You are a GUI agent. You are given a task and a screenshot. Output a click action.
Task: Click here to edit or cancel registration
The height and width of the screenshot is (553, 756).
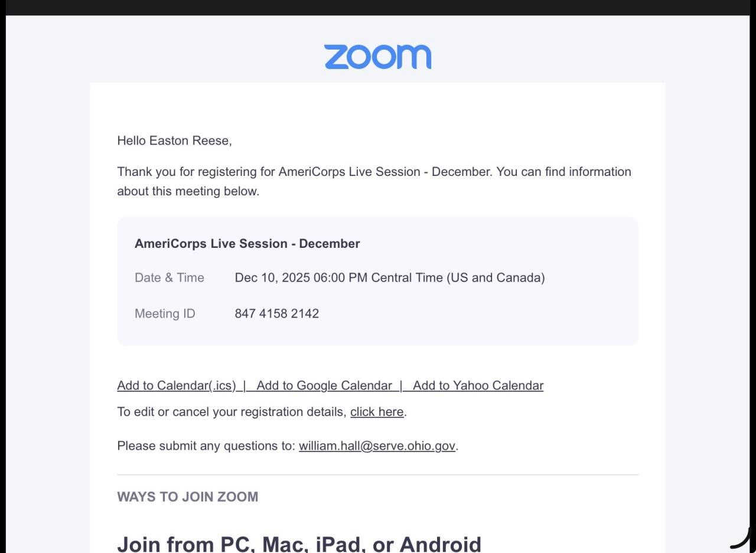coord(377,412)
